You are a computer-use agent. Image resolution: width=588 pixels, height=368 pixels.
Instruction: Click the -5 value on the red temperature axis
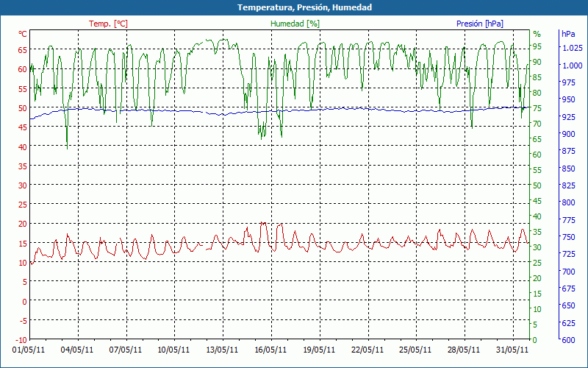click(24, 321)
